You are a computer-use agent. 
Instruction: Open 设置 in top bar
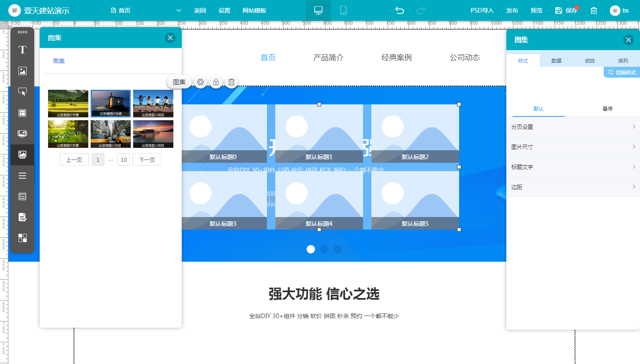[224, 10]
